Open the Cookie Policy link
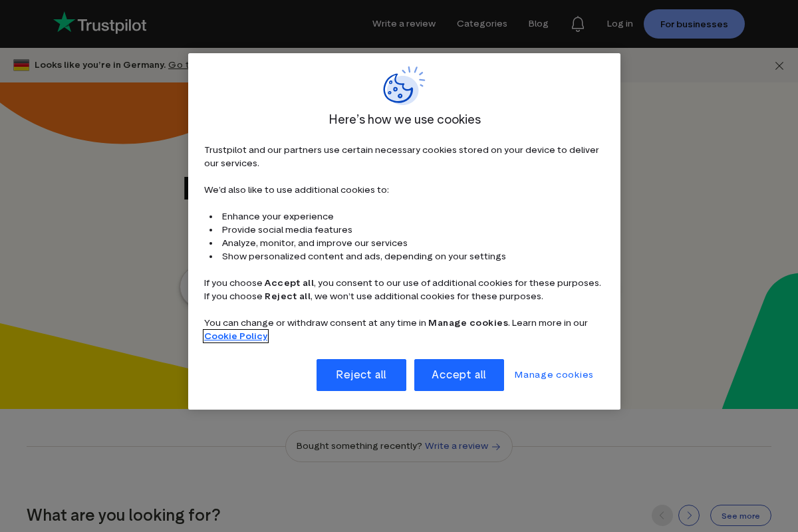 coord(235,336)
